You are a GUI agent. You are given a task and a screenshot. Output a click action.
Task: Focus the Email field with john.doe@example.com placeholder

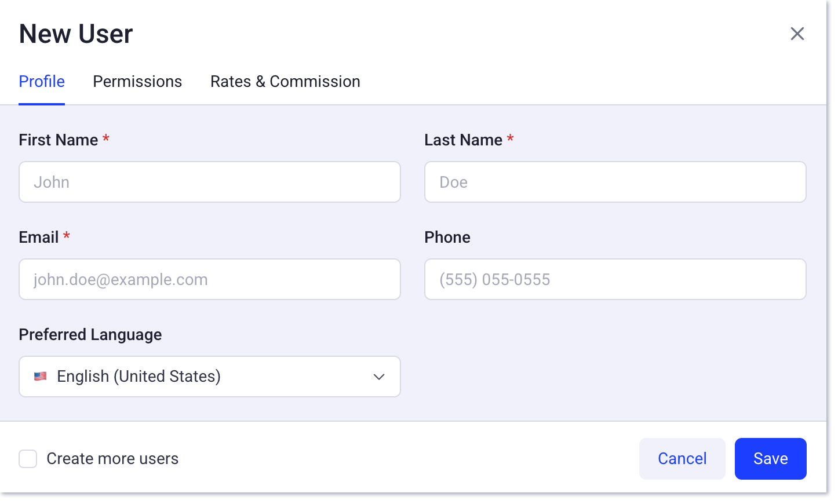click(x=210, y=279)
